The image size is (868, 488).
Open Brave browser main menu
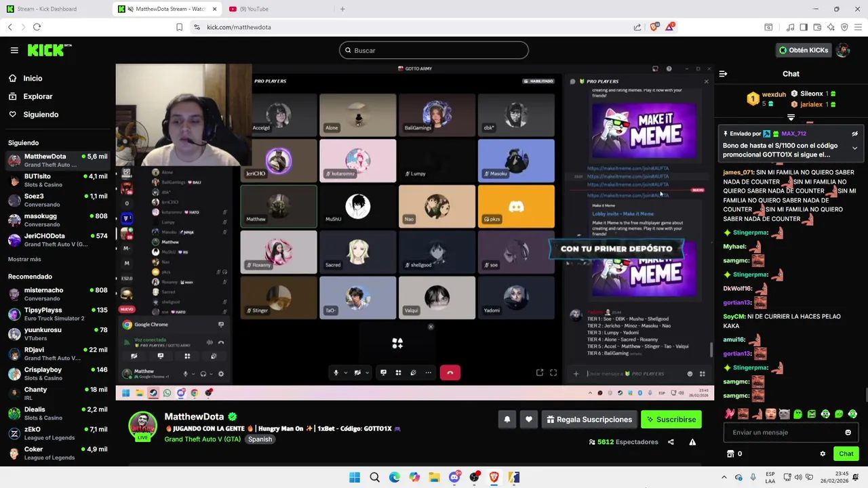(858, 27)
